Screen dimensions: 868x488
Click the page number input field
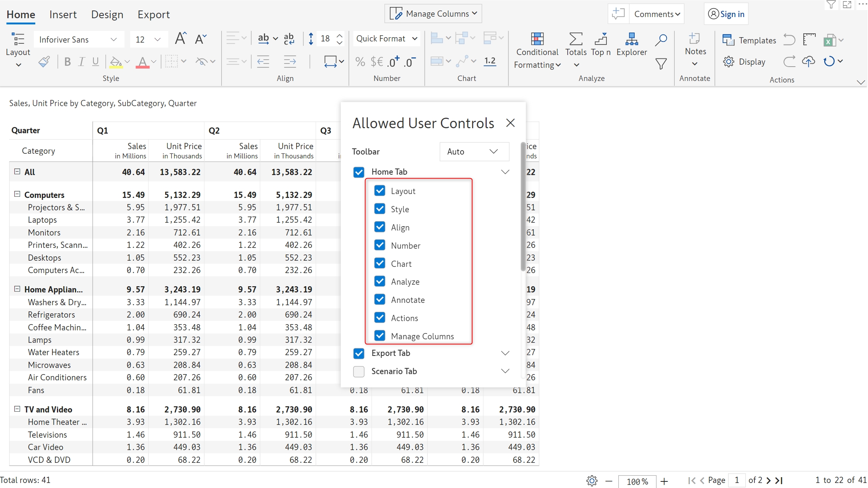tap(737, 480)
